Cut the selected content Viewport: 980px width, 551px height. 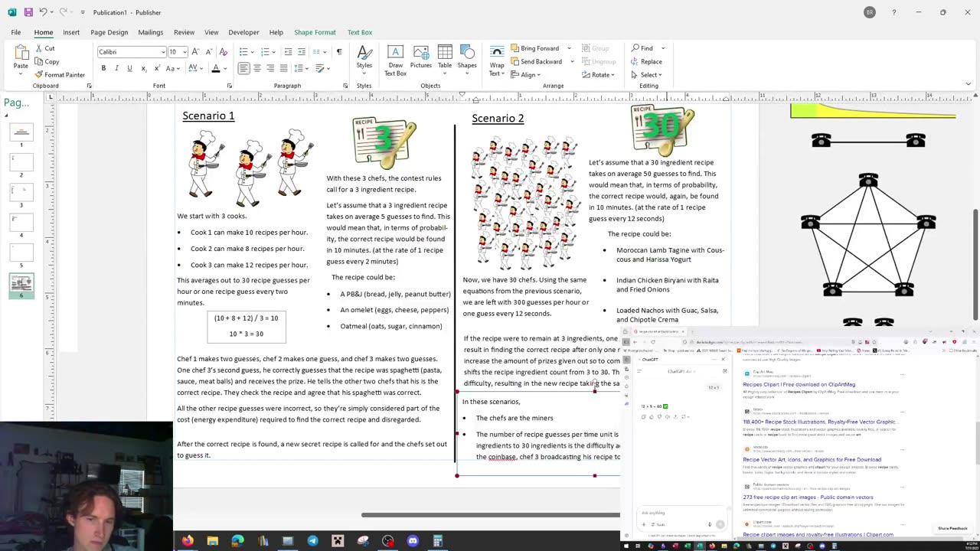[44, 48]
